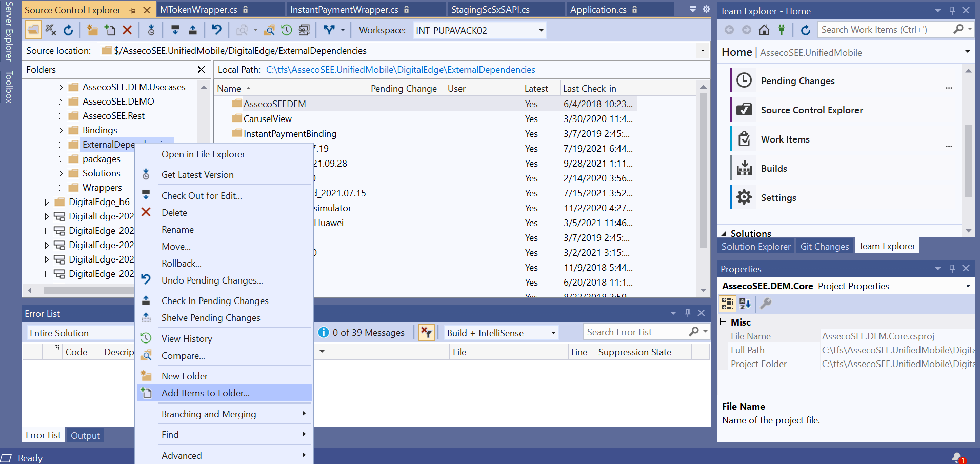Toggle the Folders pane toolbar button

33,30
